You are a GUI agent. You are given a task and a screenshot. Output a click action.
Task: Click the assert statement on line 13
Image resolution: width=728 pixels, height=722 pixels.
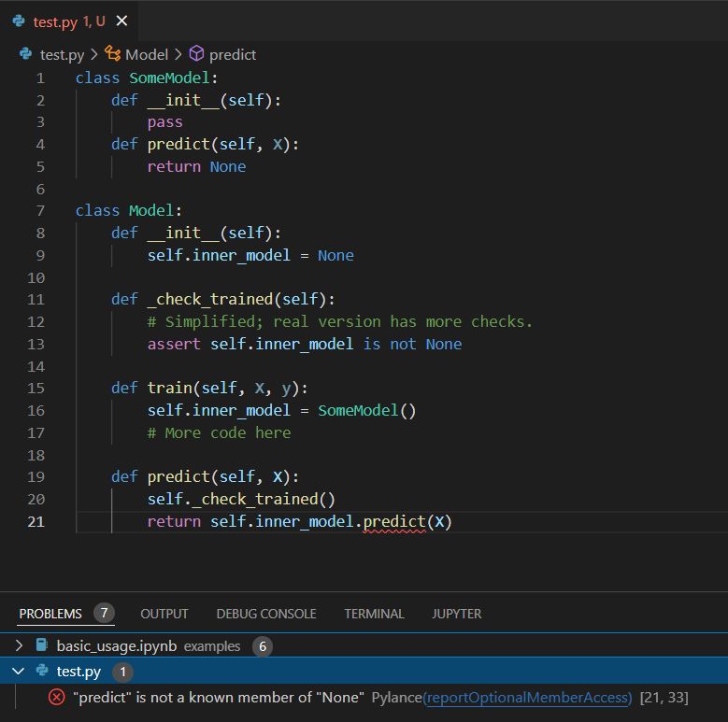tap(305, 345)
